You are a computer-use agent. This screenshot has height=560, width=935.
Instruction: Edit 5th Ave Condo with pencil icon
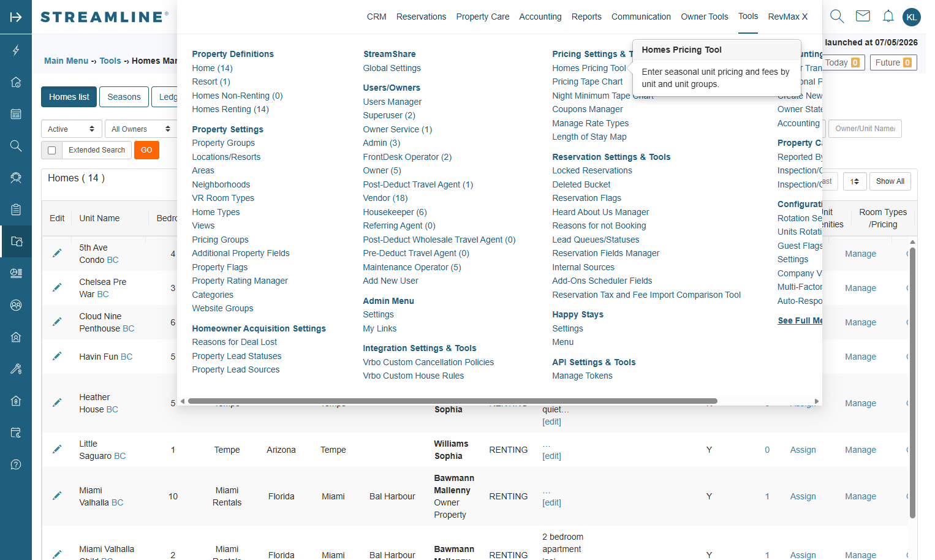(57, 253)
